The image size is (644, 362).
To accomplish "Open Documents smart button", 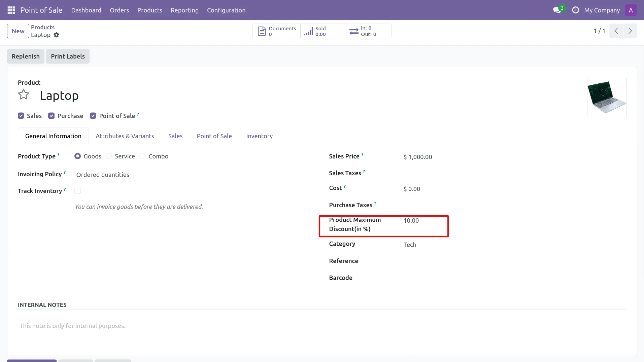I will [x=276, y=31].
